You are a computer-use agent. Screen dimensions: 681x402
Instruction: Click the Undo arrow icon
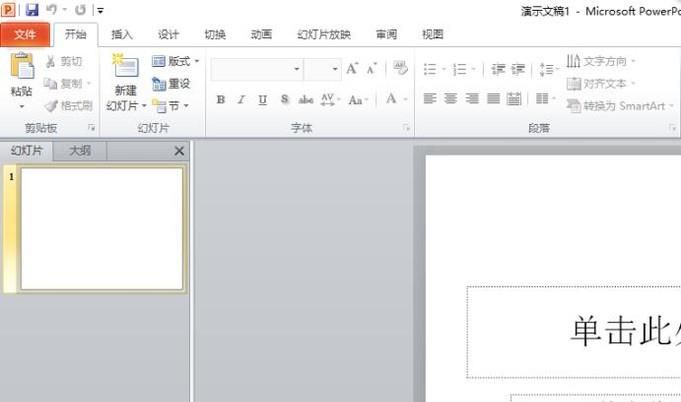(x=52, y=10)
